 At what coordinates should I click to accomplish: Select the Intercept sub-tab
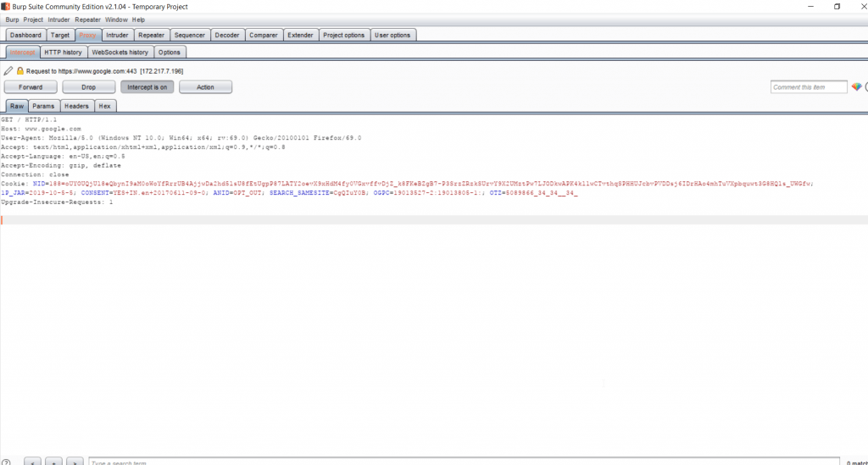tap(23, 52)
